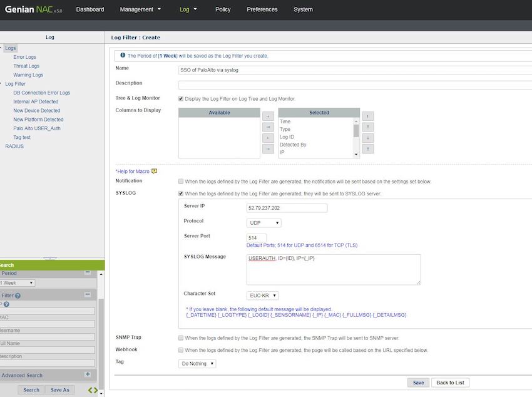The height and width of the screenshot is (397, 532).
Task: Click the left arrow to remove column
Action: (268, 138)
